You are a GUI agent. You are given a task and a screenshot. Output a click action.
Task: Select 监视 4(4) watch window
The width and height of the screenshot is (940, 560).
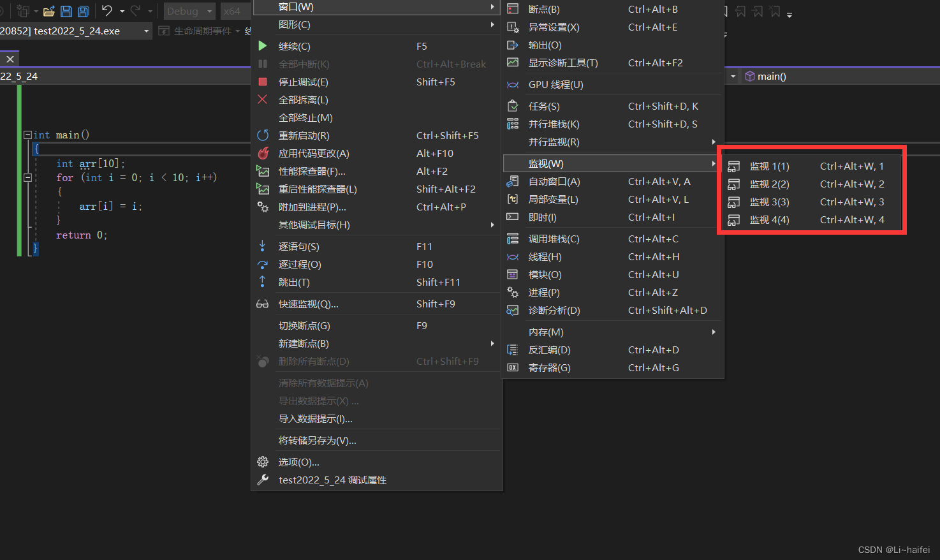812,219
